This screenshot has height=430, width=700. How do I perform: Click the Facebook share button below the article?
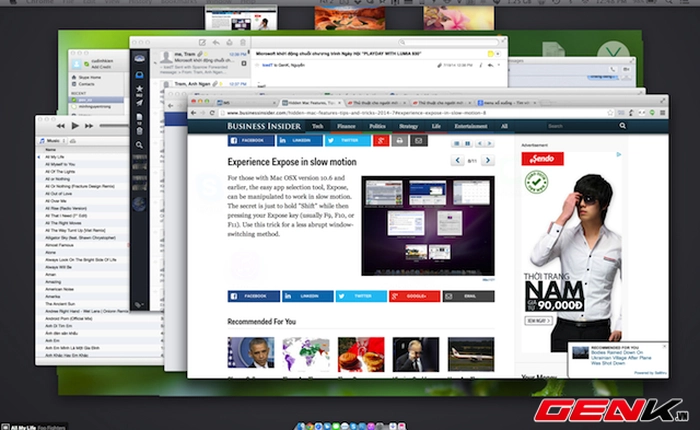point(253,297)
